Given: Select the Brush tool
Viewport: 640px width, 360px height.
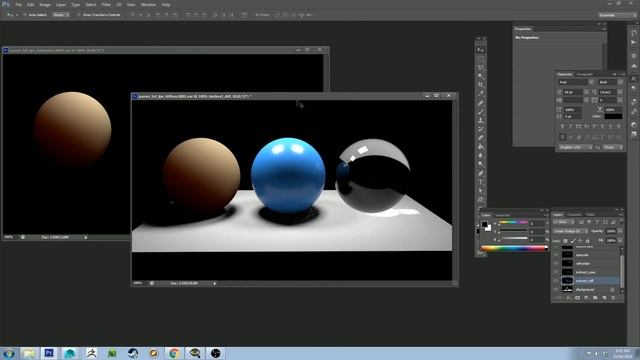Looking at the screenshot, I should click(x=481, y=111).
